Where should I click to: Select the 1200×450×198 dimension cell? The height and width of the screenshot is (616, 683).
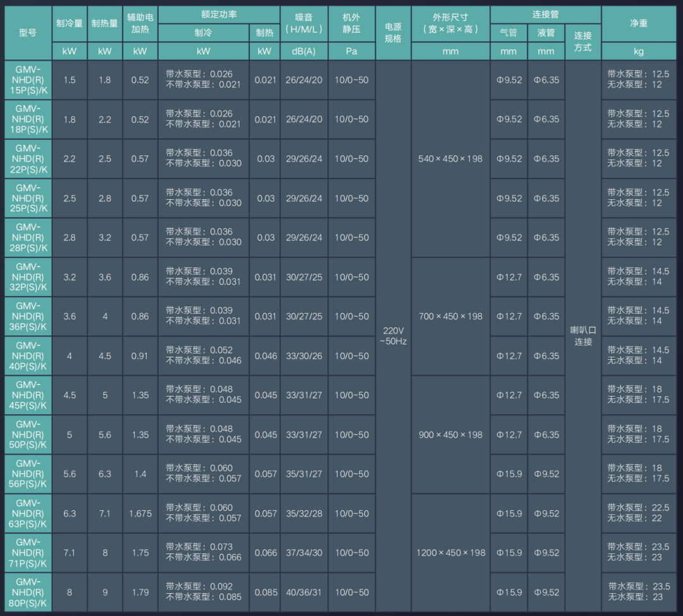click(450, 553)
